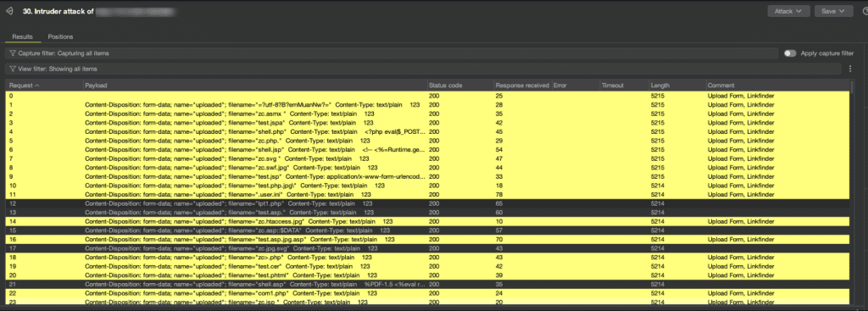Click the back arrow icon beside attack title
The height and width of the screenshot is (311, 868).
pos(9,11)
